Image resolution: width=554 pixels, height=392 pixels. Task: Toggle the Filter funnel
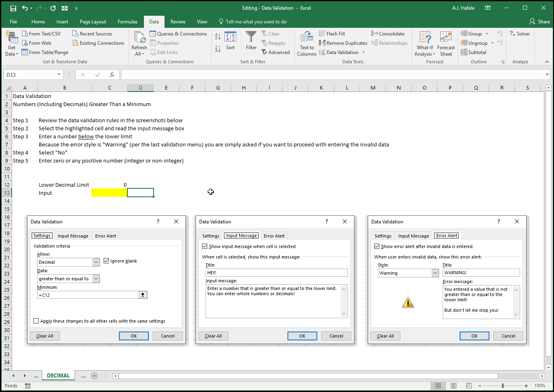click(x=251, y=41)
